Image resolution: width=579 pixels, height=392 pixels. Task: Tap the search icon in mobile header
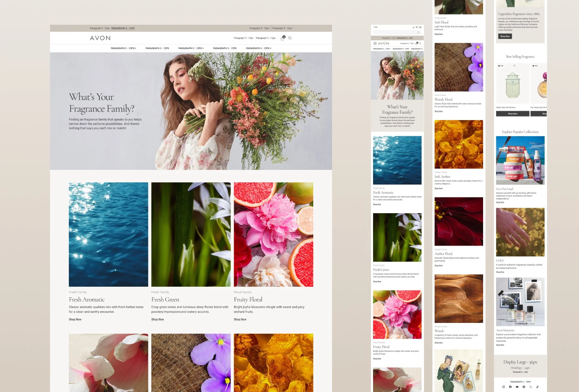tap(420, 43)
